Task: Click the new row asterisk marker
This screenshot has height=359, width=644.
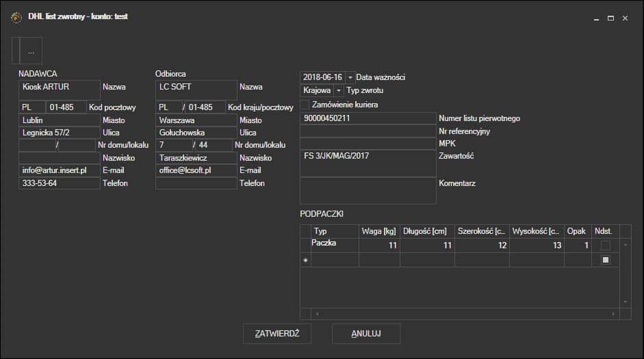Action: pyautogui.click(x=305, y=260)
